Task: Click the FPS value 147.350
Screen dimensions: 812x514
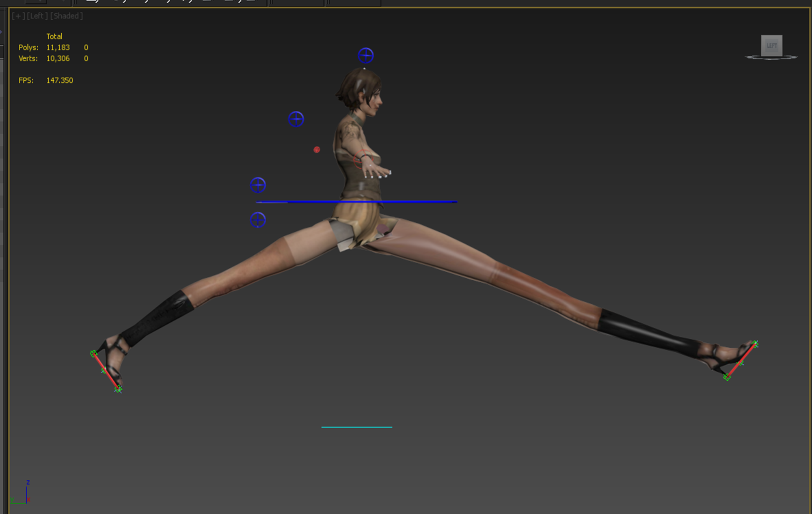Action: click(60, 80)
